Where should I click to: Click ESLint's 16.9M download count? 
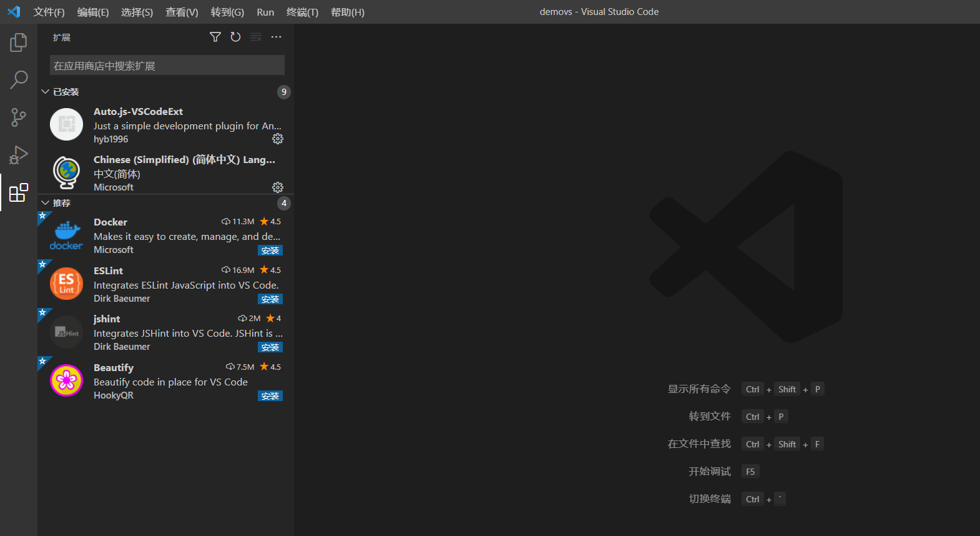click(238, 270)
